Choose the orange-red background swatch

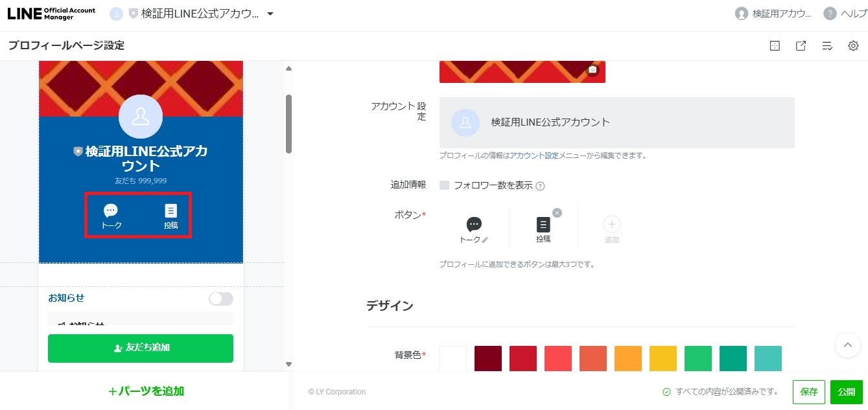point(593,359)
